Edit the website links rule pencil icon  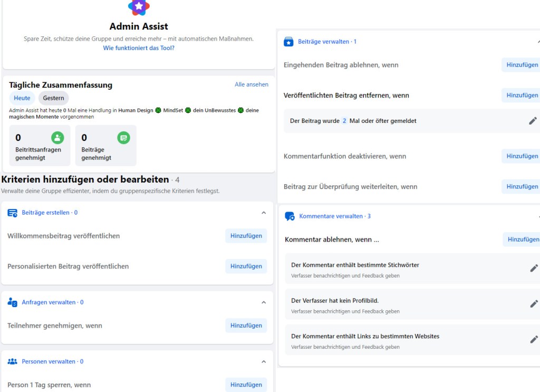pos(534,339)
